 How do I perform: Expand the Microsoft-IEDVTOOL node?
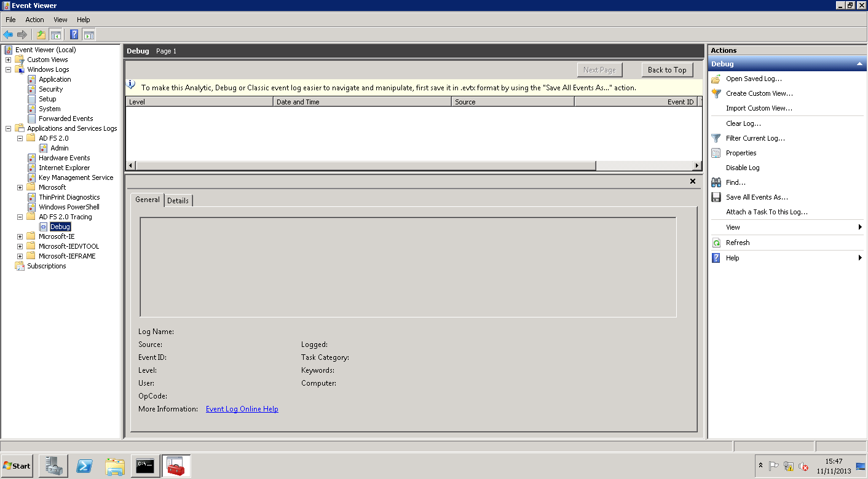coord(20,246)
